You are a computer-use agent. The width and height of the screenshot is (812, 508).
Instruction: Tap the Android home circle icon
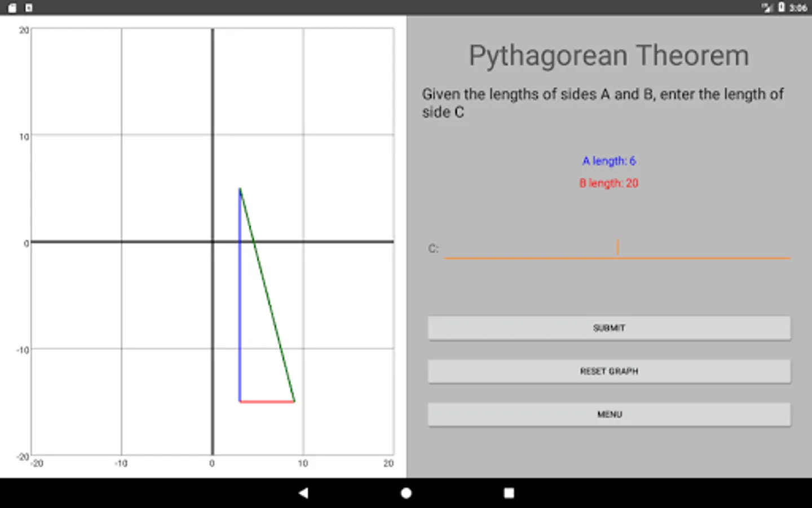[x=406, y=493]
